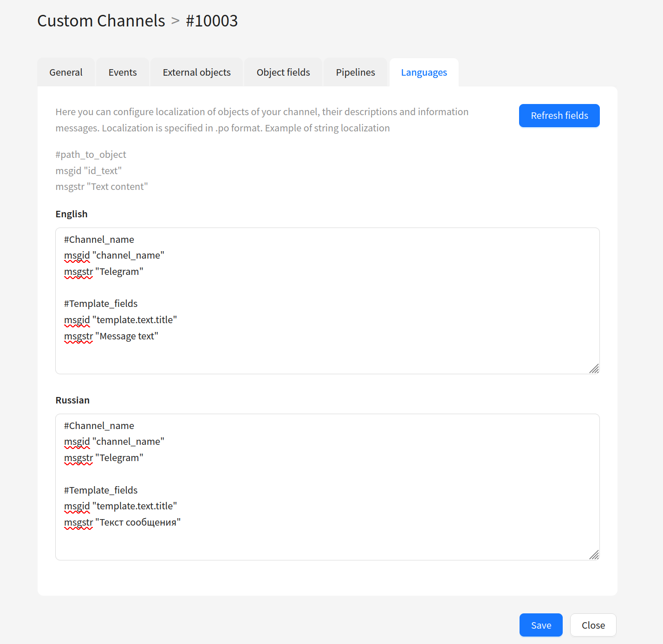The image size is (663, 644).
Task: Click the #path_to_object example line
Action: click(x=91, y=155)
